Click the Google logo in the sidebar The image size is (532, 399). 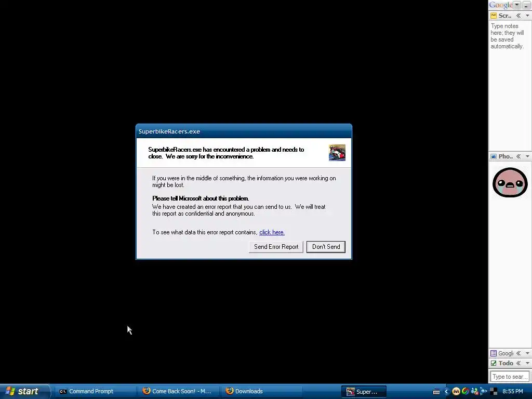[x=501, y=5]
